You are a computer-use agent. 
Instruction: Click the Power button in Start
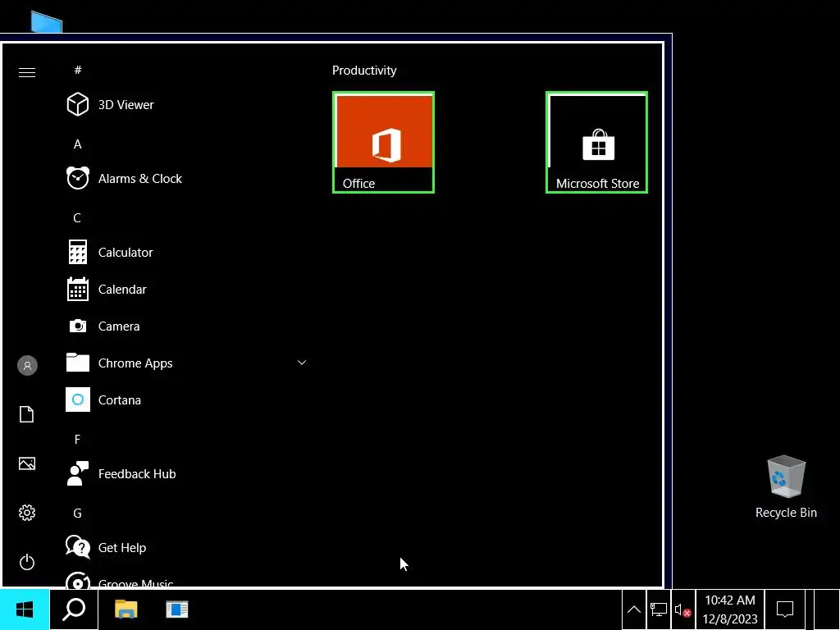tap(27, 562)
